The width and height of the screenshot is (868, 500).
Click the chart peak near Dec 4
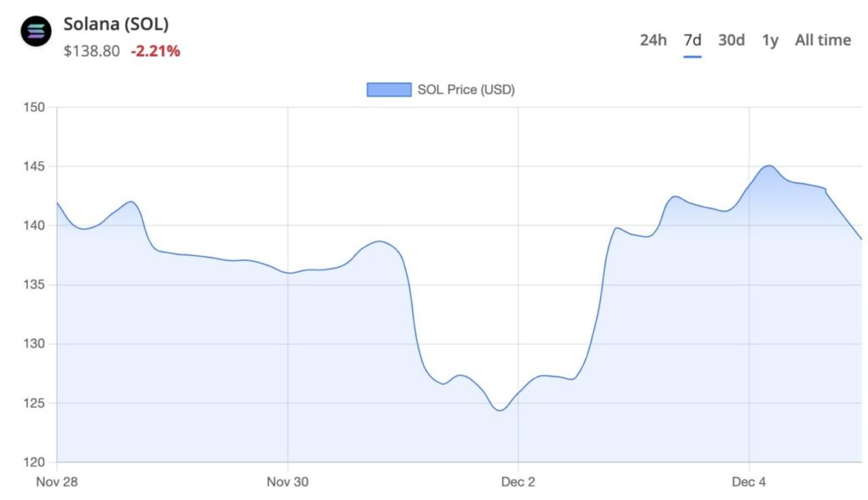point(768,166)
